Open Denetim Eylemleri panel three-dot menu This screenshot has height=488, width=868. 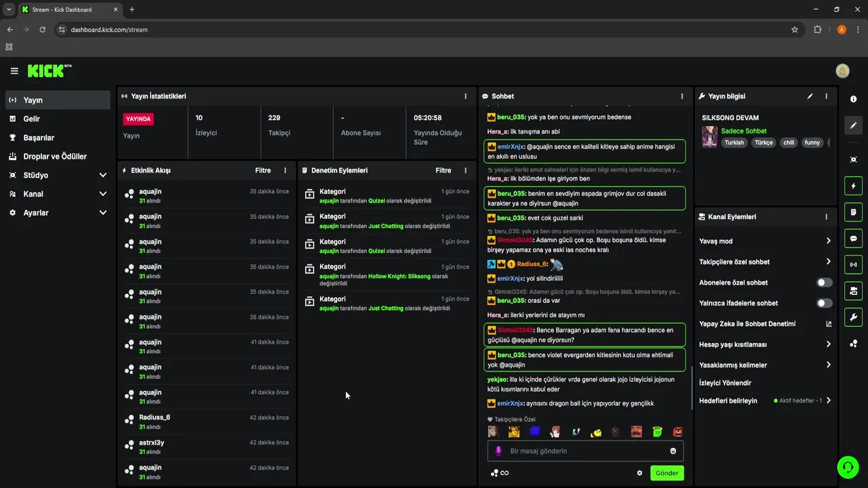click(465, 171)
